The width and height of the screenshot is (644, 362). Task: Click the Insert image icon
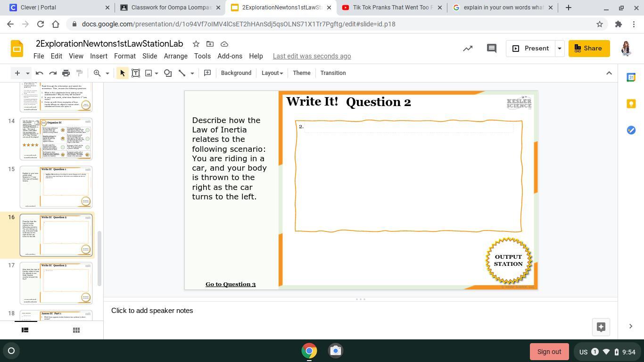tap(149, 73)
